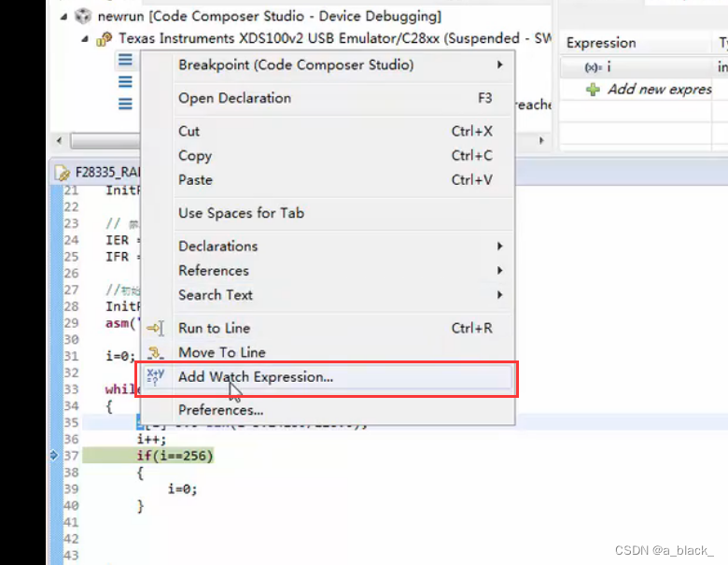The width and height of the screenshot is (728, 565).
Task: Click the newrun debug configuration icon
Action: 83,16
